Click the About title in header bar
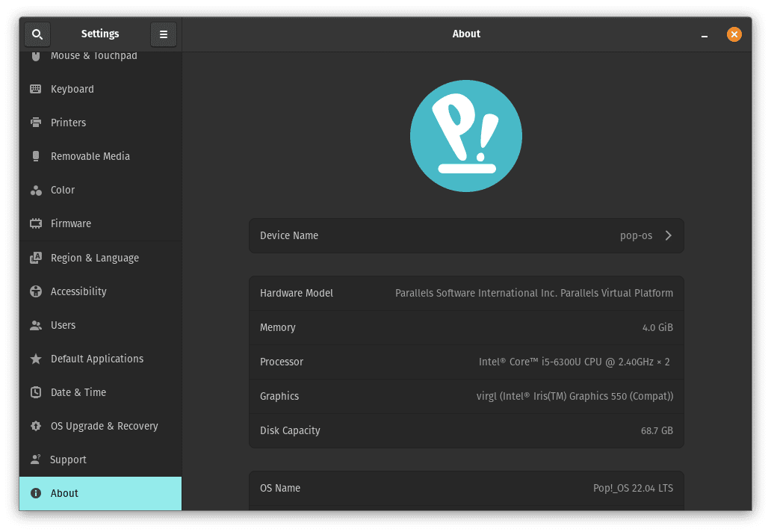 [466, 34]
